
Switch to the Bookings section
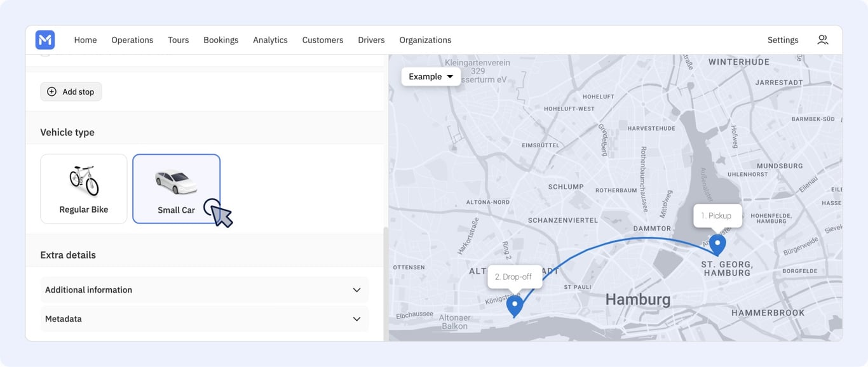coord(221,40)
